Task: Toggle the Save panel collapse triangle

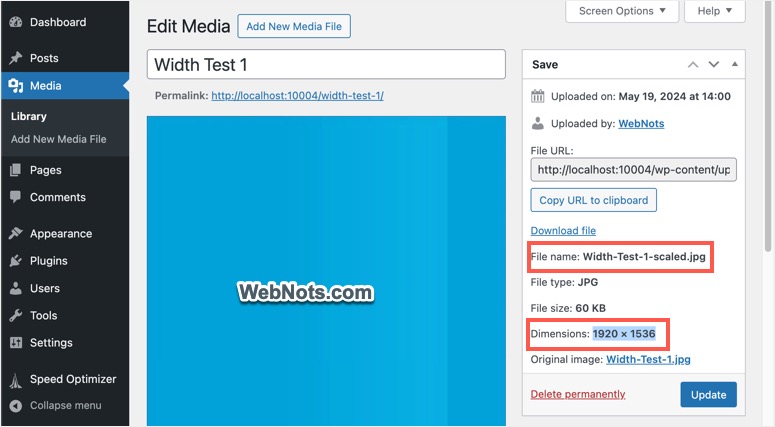Action: click(x=735, y=64)
